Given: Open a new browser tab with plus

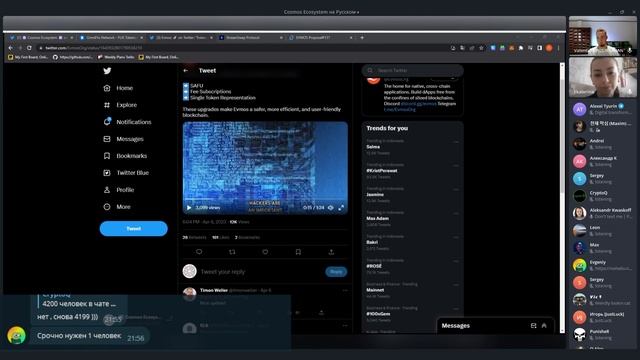Looking at the screenshot, I should (362, 38).
